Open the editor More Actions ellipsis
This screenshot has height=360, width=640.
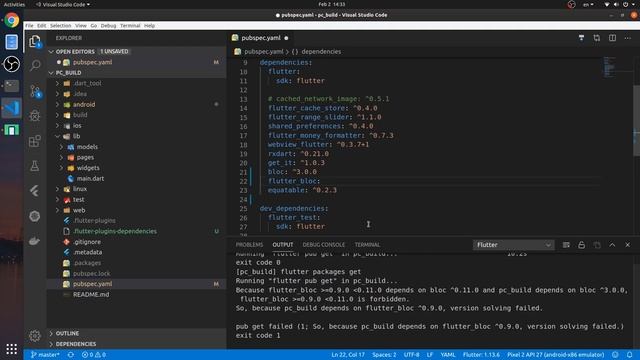[628, 38]
